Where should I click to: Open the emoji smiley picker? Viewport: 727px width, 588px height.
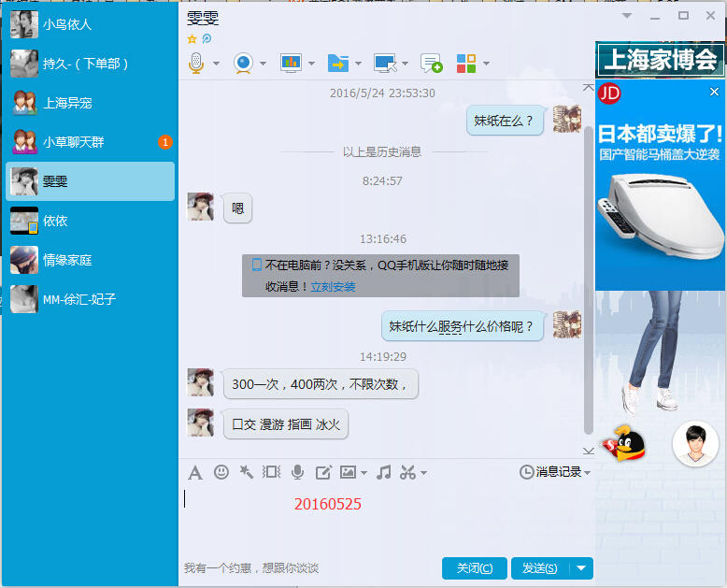pos(221,472)
